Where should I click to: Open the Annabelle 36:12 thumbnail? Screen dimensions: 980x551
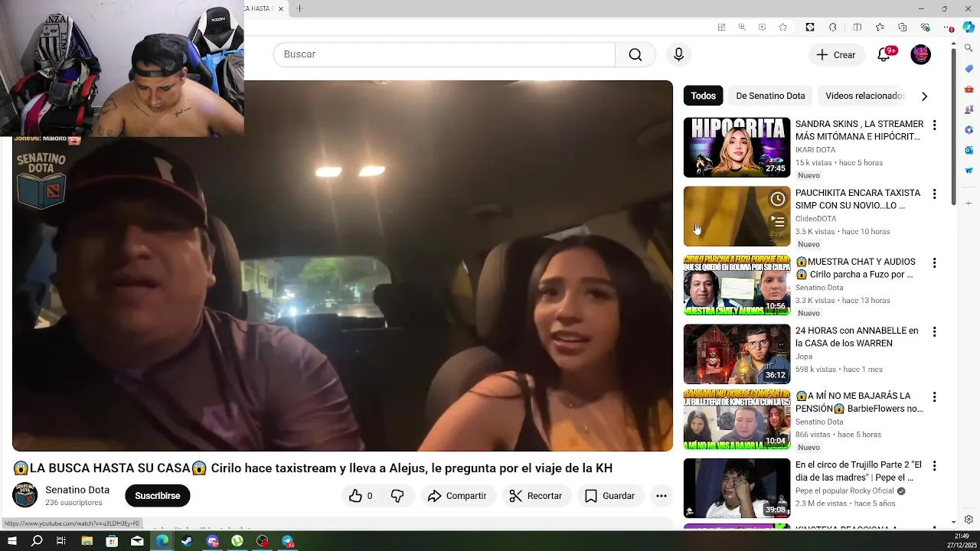coord(737,354)
